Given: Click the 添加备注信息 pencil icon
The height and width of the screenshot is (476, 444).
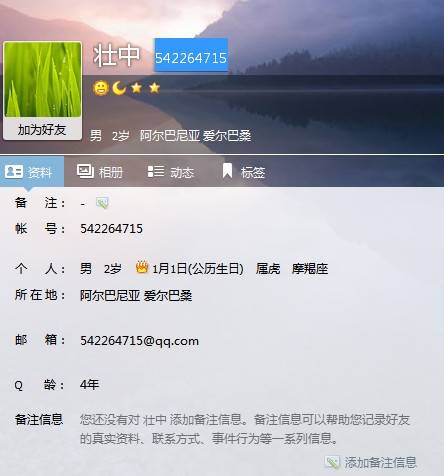Looking at the screenshot, I should coord(332,462).
